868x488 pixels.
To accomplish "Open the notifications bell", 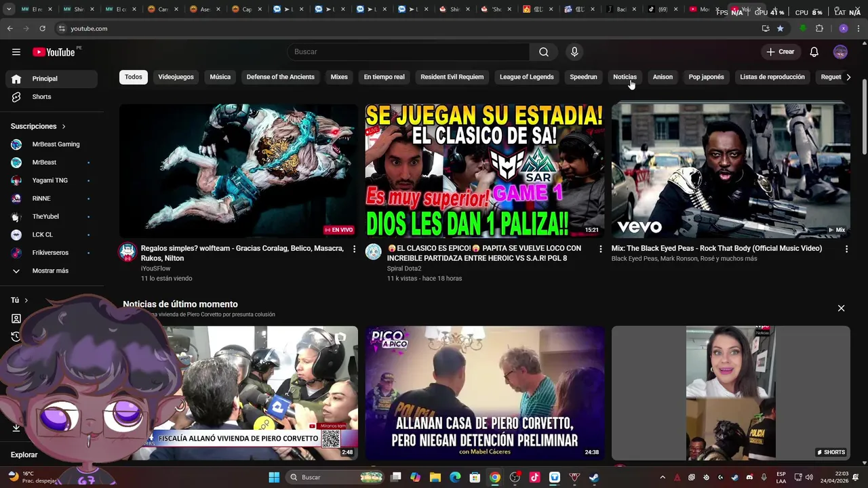I will (814, 52).
